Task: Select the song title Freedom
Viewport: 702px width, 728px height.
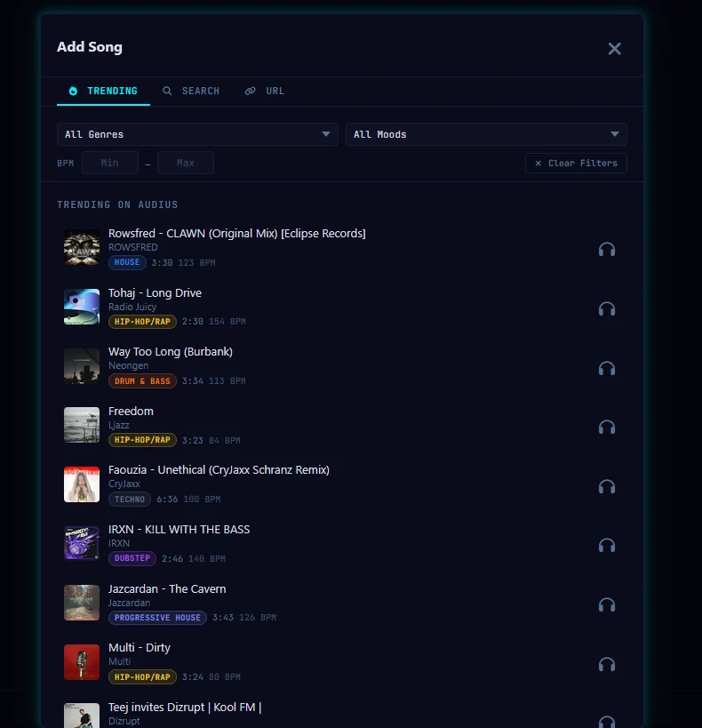Action: coord(131,412)
